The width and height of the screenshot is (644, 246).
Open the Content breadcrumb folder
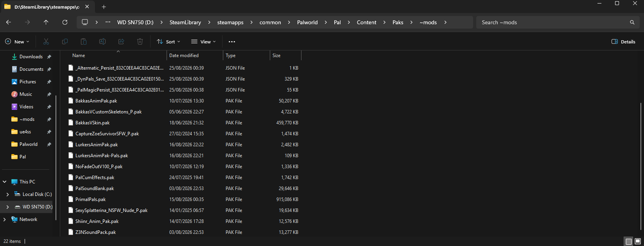pyautogui.click(x=366, y=22)
